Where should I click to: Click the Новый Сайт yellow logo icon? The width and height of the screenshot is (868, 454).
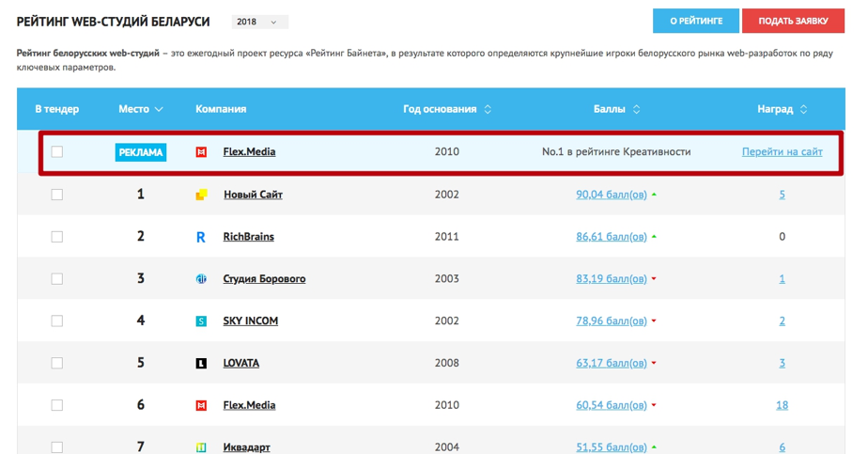point(201,195)
